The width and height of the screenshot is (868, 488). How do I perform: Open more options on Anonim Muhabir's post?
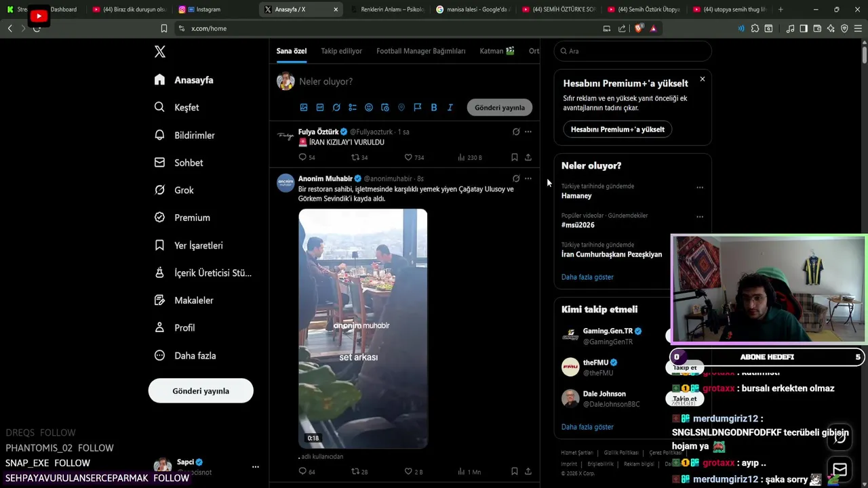pos(528,178)
